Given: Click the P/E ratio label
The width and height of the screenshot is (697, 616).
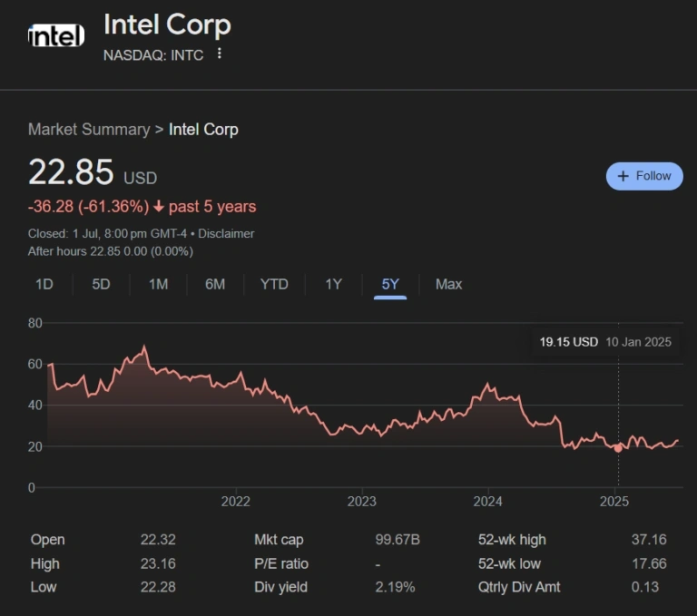Looking at the screenshot, I should (281, 563).
